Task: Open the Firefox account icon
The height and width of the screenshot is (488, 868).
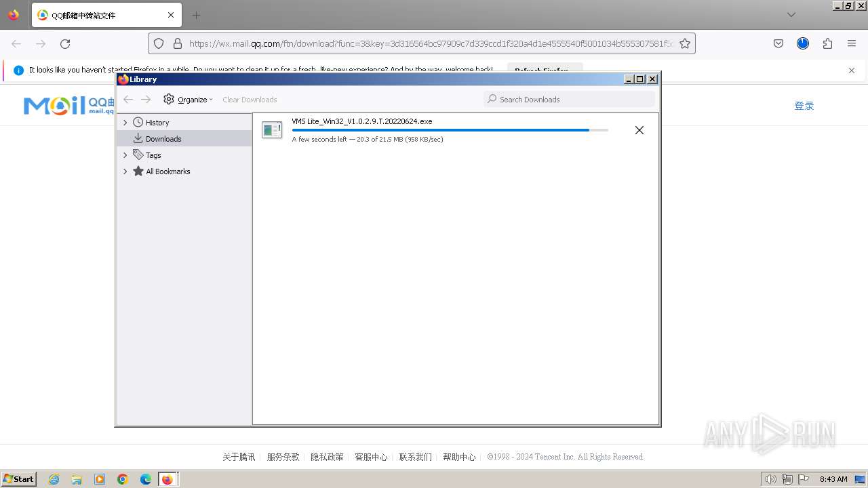Action: [803, 43]
